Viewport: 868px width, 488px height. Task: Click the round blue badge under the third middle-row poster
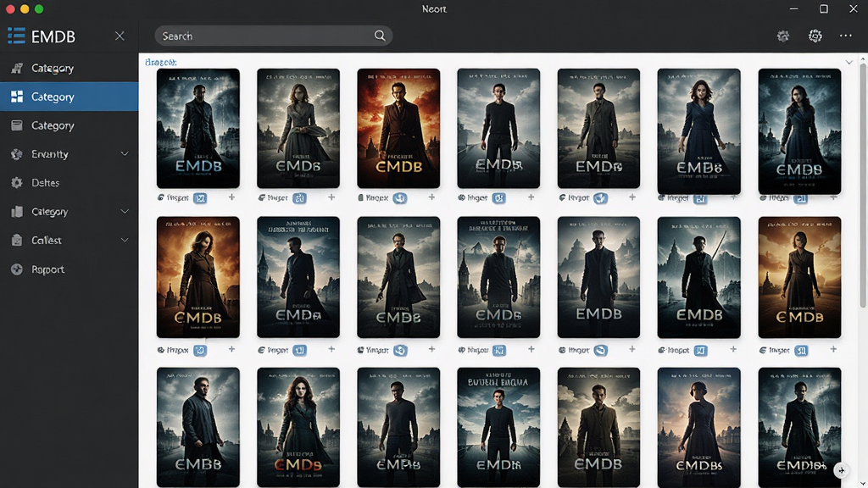coord(400,350)
